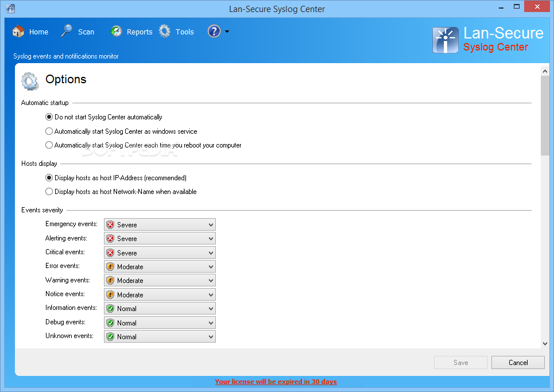Open the license expiration link
The width and height of the screenshot is (554, 392).
276,382
